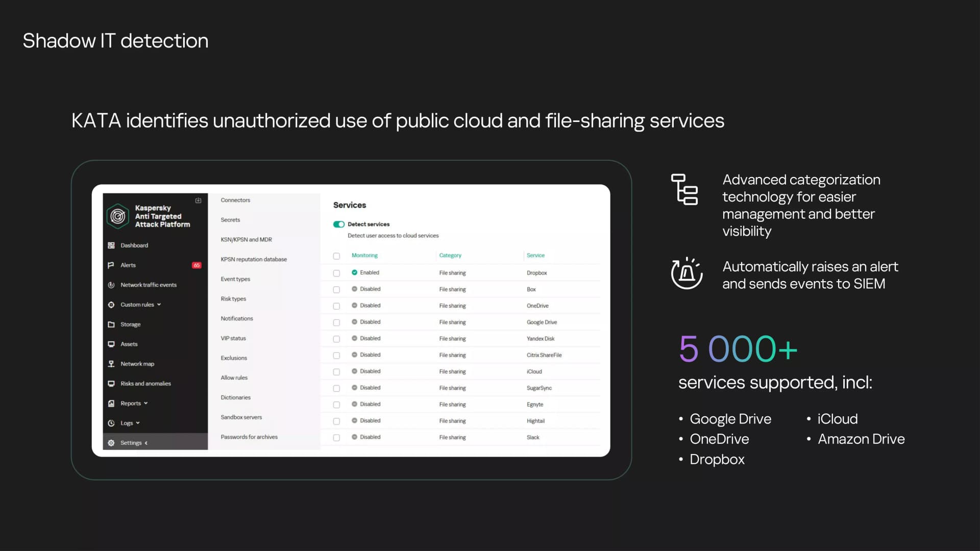
Task: Click the Dashboard grid icon
Action: [111, 245]
